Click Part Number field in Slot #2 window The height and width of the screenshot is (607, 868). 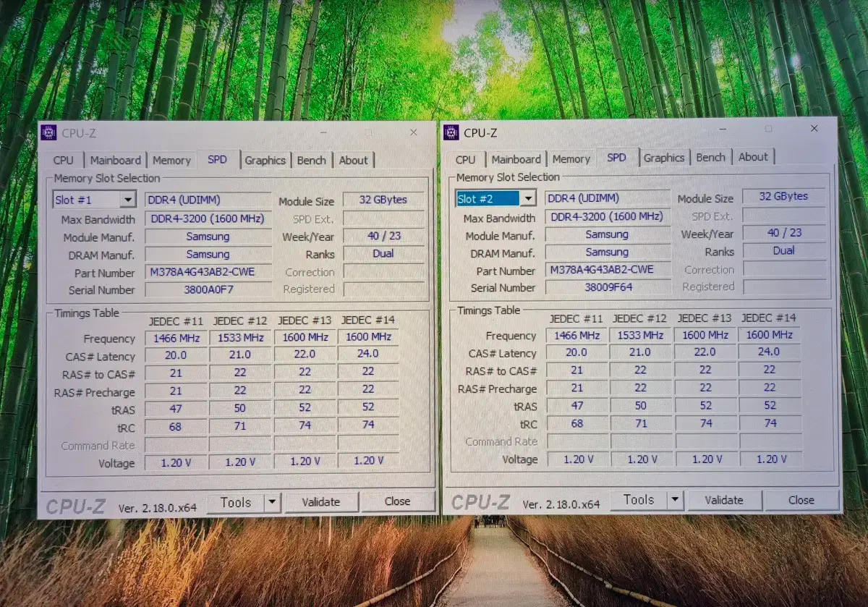pos(608,269)
